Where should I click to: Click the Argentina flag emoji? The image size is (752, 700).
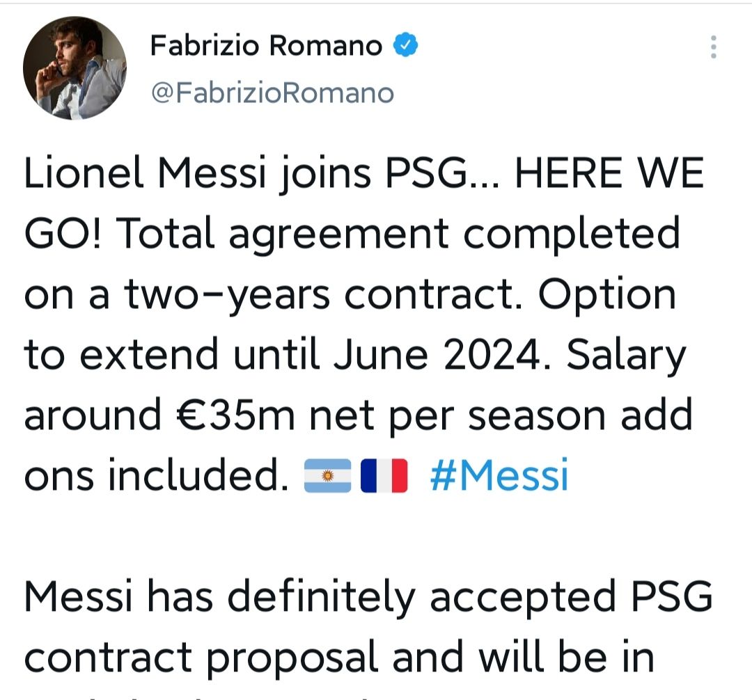click(x=328, y=477)
